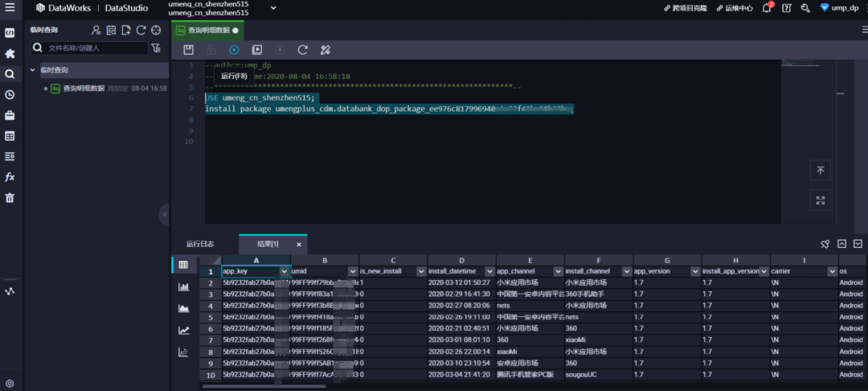Open the wrench settings icon in header
This screenshot has height=391, width=868.
[x=805, y=8]
